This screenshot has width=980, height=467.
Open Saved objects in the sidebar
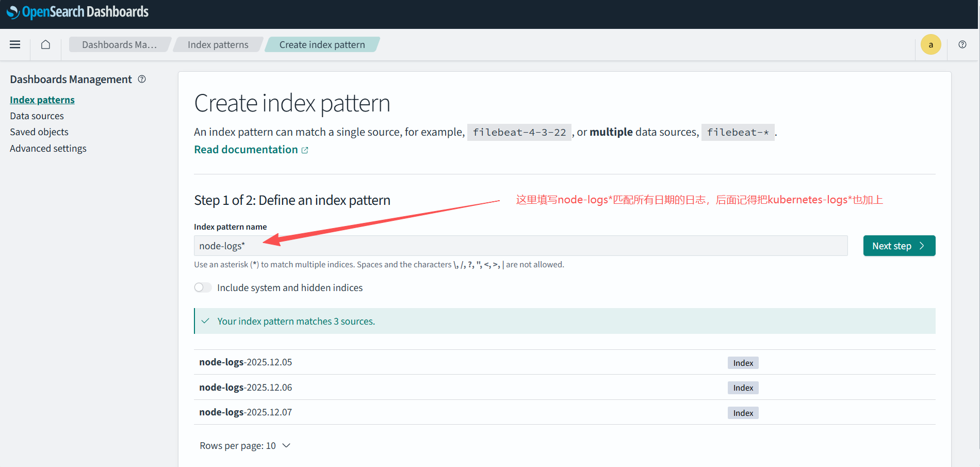[x=39, y=132]
